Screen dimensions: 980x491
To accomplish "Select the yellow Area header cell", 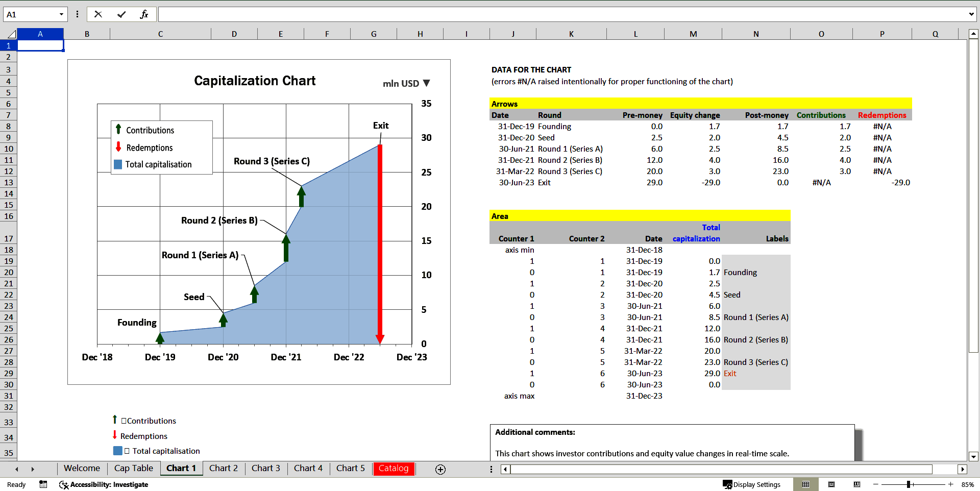I will (513, 216).
